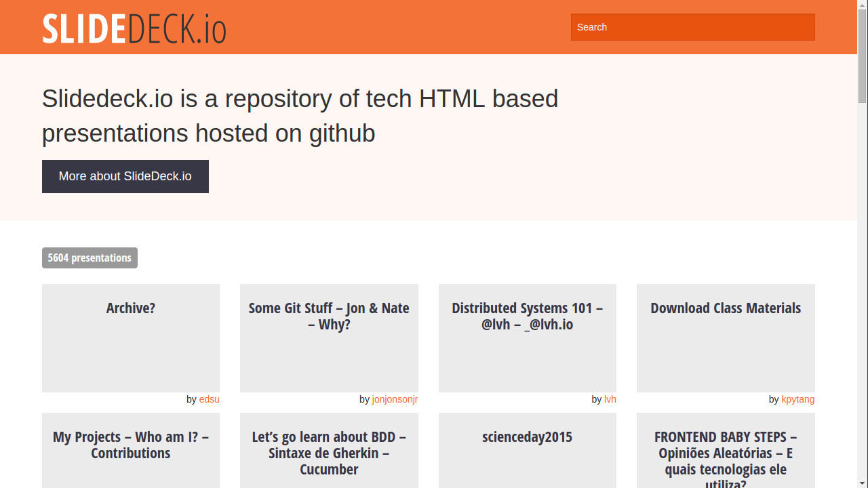Open Distributed Systems 101 presentation card

coord(528,338)
